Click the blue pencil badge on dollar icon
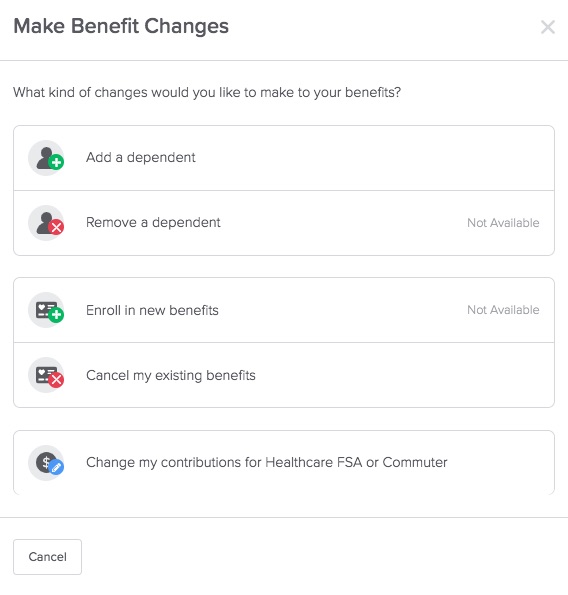This screenshot has height=595, width=568. (57, 468)
